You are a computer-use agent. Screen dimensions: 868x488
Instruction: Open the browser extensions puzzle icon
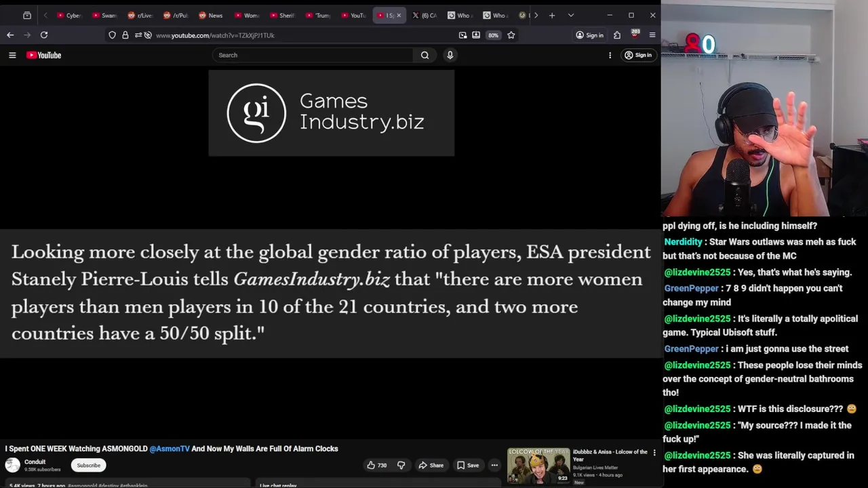tap(617, 35)
